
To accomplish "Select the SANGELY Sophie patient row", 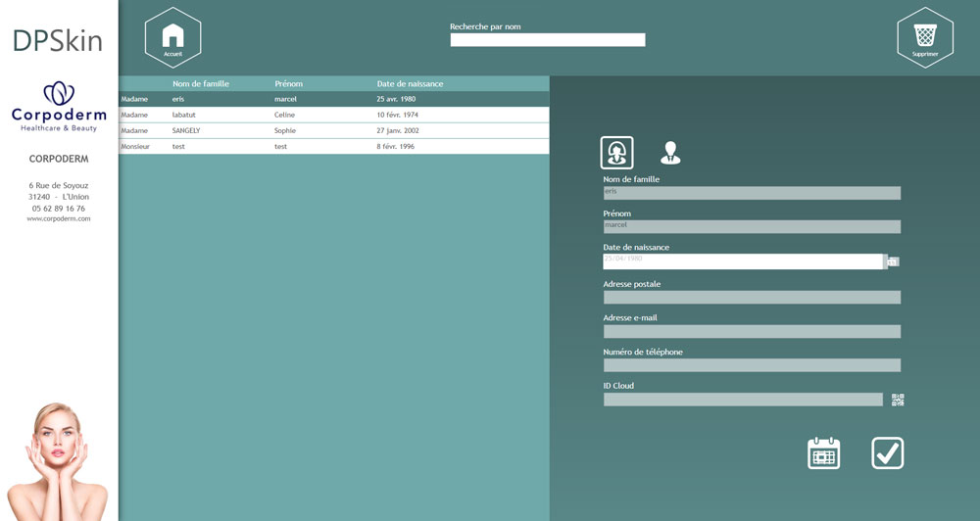I will tap(333, 130).
